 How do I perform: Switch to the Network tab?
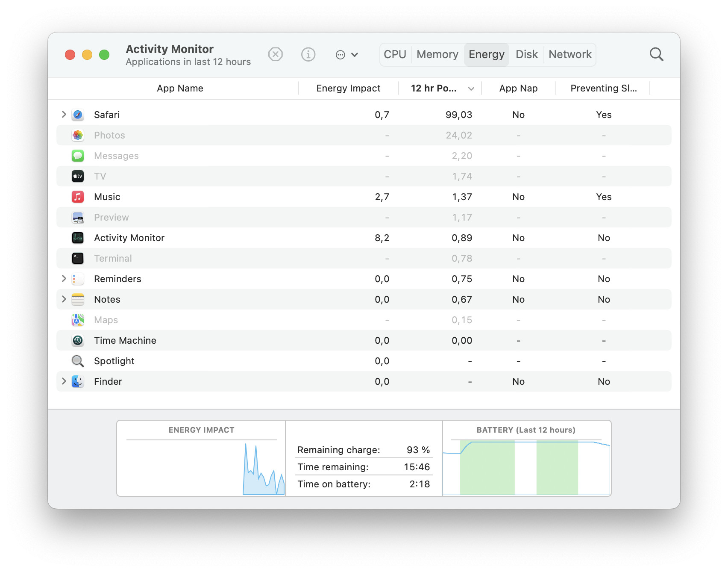[570, 54]
